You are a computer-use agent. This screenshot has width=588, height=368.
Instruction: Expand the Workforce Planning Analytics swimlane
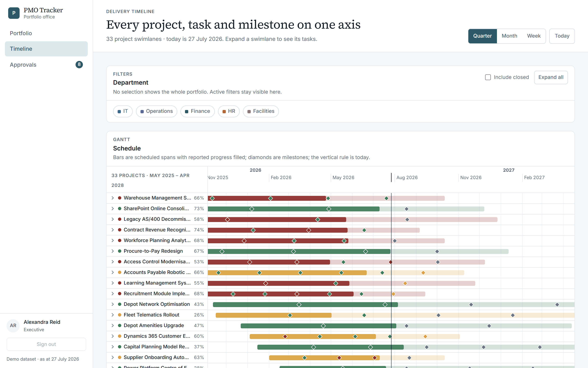(113, 240)
